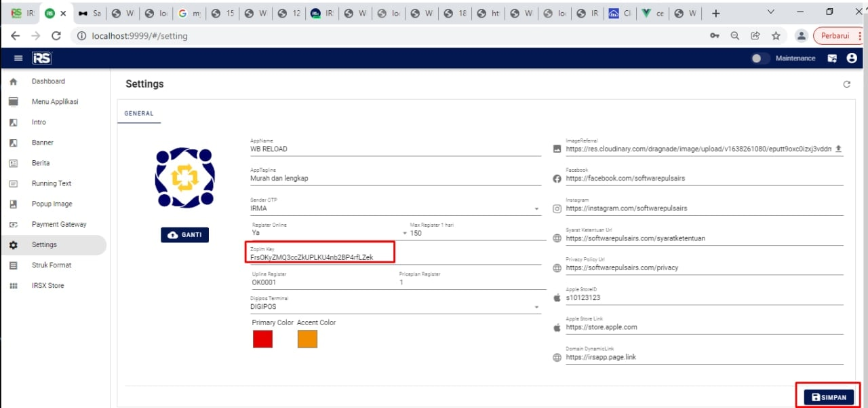The width and height of the screenshot is (868, 408).
Task: Expand the Digipos Terminal dropdown
Action: point(536,307)
